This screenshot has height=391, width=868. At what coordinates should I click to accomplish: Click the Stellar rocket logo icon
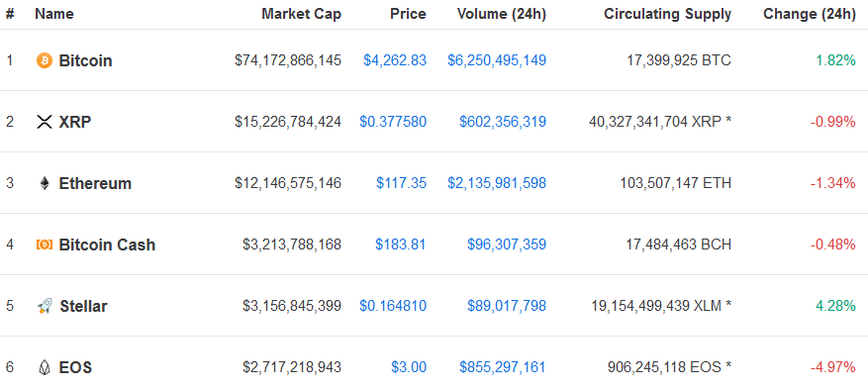coord(45,306)
